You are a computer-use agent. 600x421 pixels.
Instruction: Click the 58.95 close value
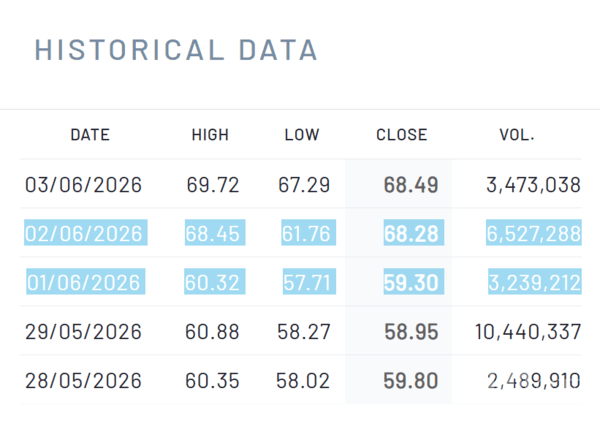coord(411,331)
